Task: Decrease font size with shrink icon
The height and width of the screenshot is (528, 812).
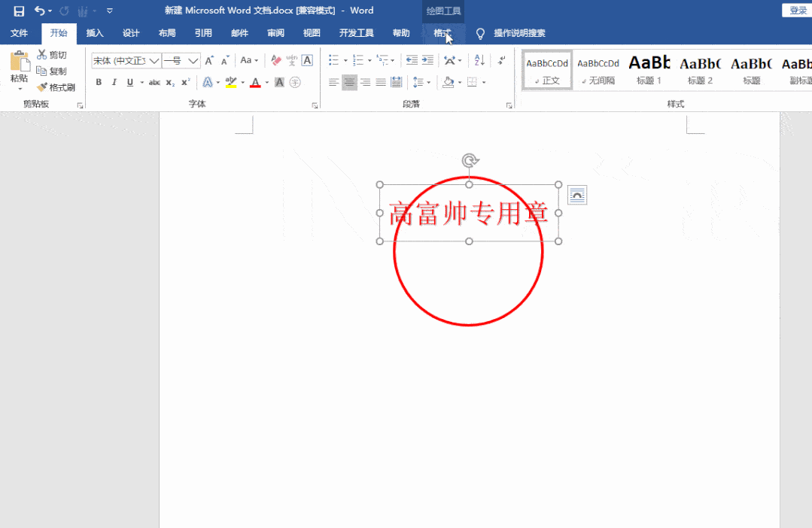Action: pos(225,61)
